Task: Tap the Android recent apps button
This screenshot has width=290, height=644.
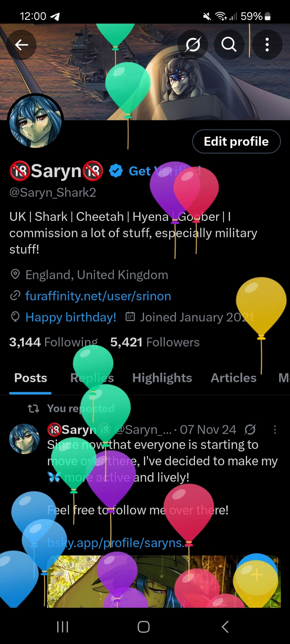Action: pos(63,627)
